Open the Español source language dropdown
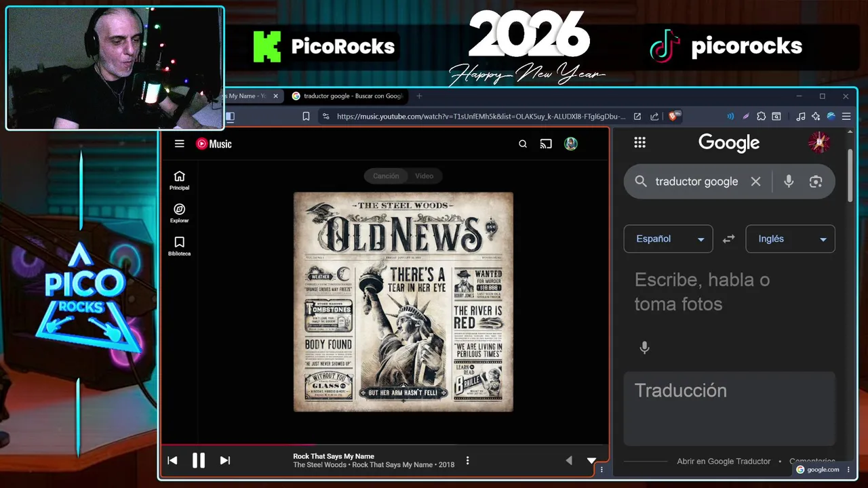The width and height of the screenshot is (868, 488). (668, 239)
